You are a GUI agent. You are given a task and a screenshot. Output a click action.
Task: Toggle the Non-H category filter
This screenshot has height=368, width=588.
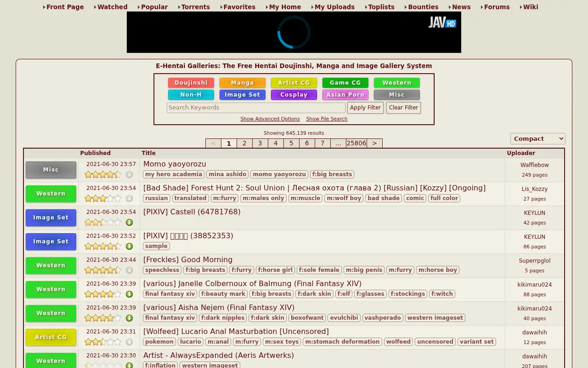(x=191, y=95)
